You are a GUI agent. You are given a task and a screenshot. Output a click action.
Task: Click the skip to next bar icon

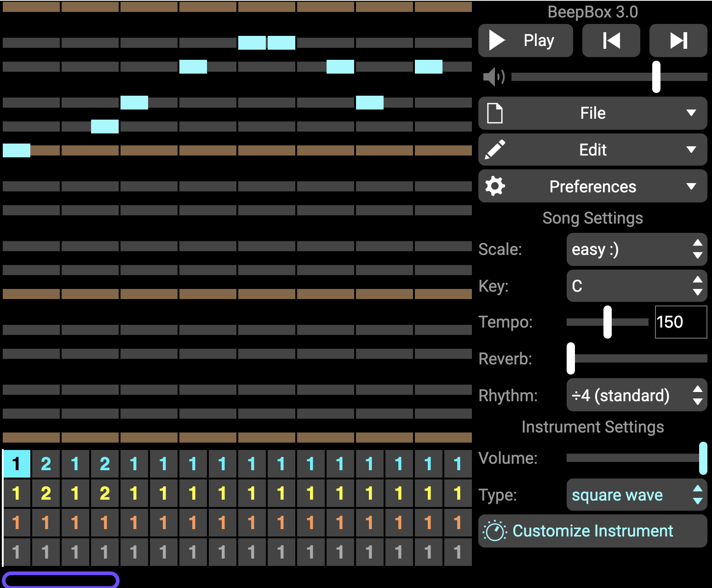678,40
